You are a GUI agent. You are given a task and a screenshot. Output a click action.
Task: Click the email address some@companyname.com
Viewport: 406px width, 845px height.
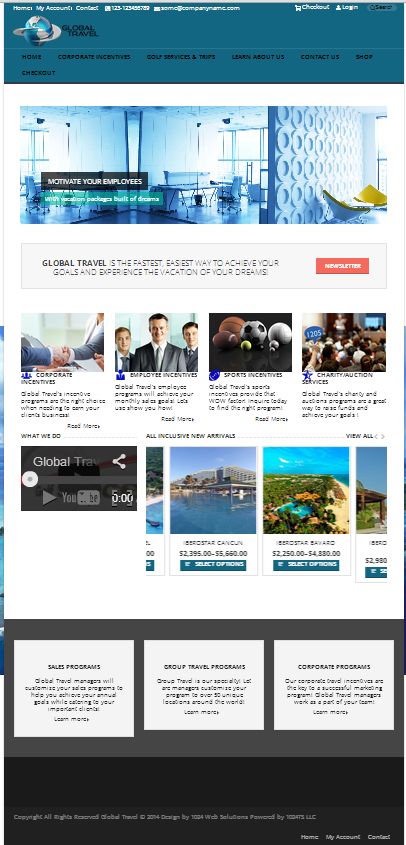point(200,8)
